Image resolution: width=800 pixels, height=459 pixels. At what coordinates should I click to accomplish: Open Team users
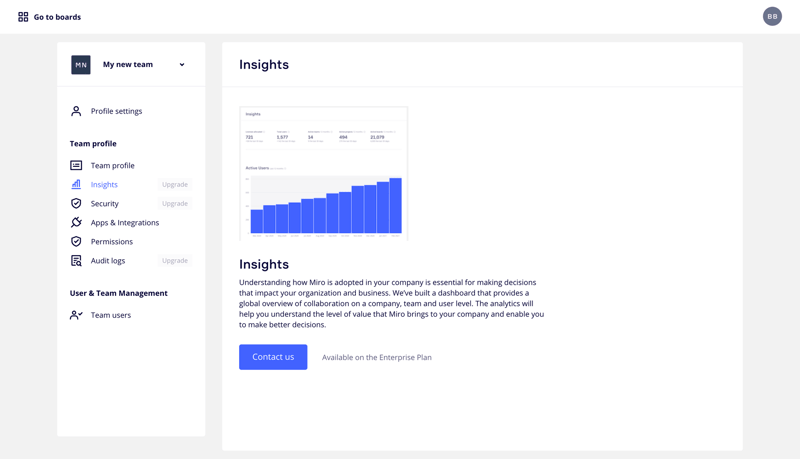pyautogui.click(x=111, y=315)
